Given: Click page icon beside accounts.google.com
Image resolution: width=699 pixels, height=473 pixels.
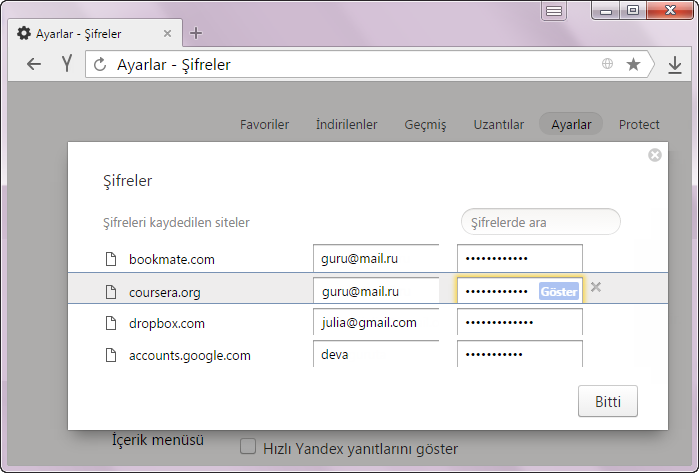Looking at the screenshot, I should 111,355.
